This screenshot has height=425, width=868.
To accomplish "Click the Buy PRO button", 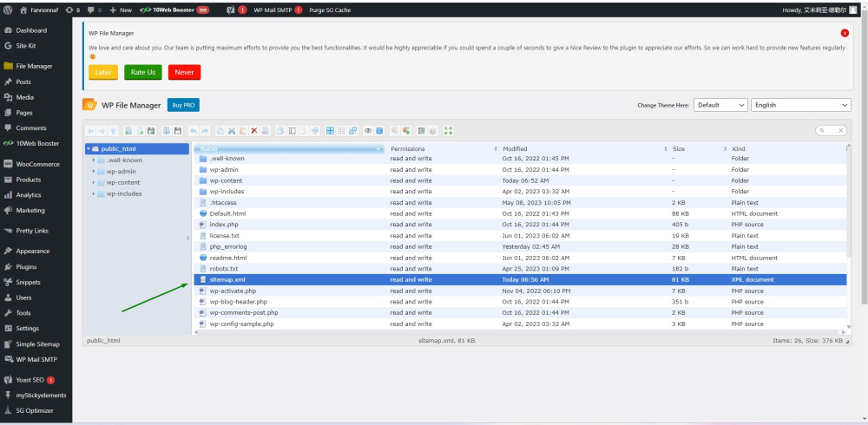I will pos(183,105).
